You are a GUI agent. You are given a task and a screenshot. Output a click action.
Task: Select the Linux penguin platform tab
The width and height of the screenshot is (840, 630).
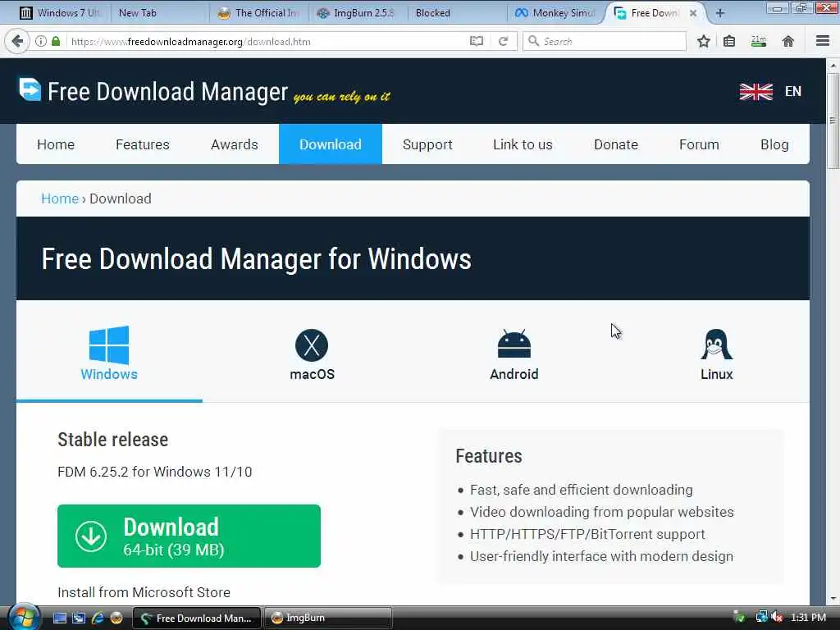[716, 354]
